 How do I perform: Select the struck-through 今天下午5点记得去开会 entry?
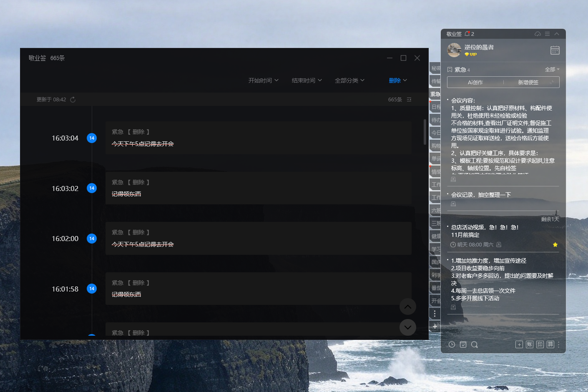tap(259, 138)
